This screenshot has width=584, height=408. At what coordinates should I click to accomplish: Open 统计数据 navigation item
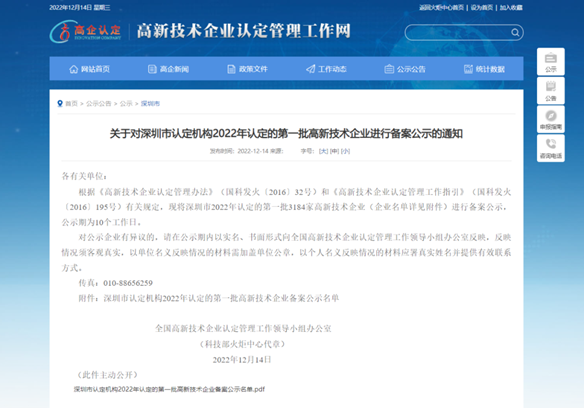(484, 69)
